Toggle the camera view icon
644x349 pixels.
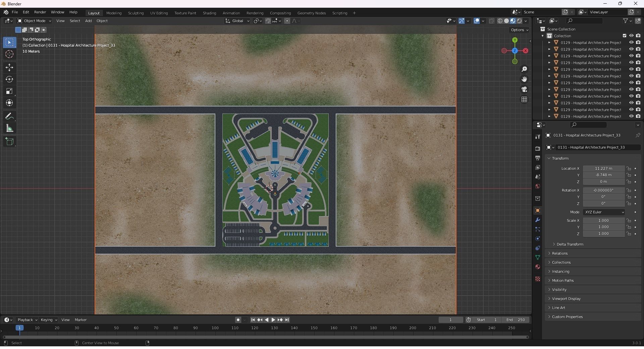click(524, 89)
